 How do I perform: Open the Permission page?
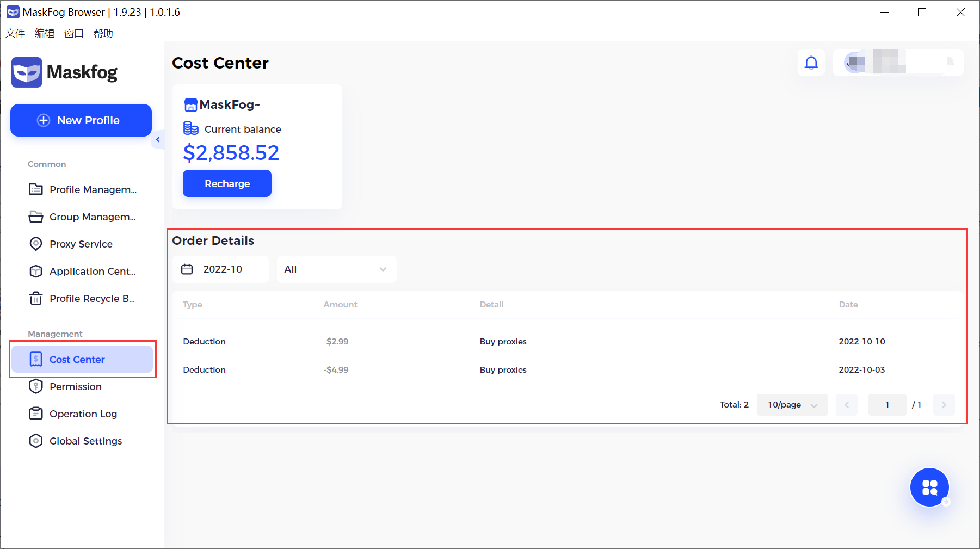point(82,386)
